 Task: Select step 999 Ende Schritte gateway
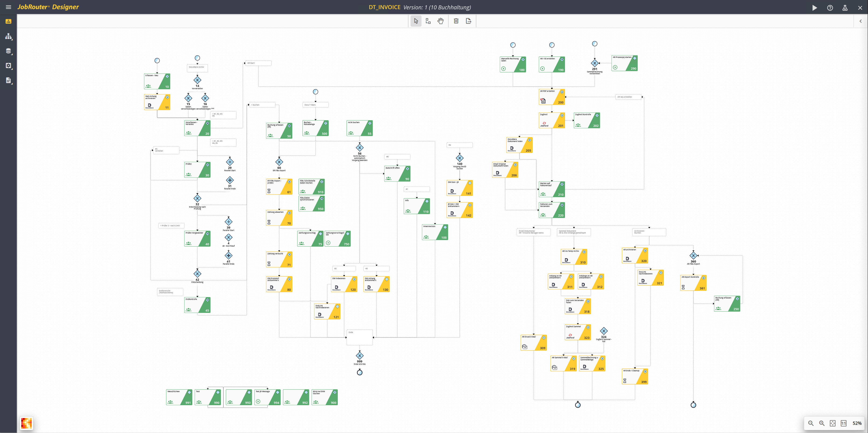click(359, 356)
